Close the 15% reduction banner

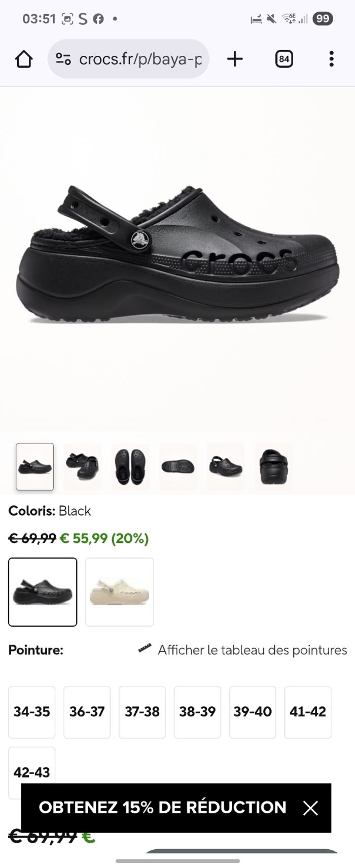click(x=310, y=808)
